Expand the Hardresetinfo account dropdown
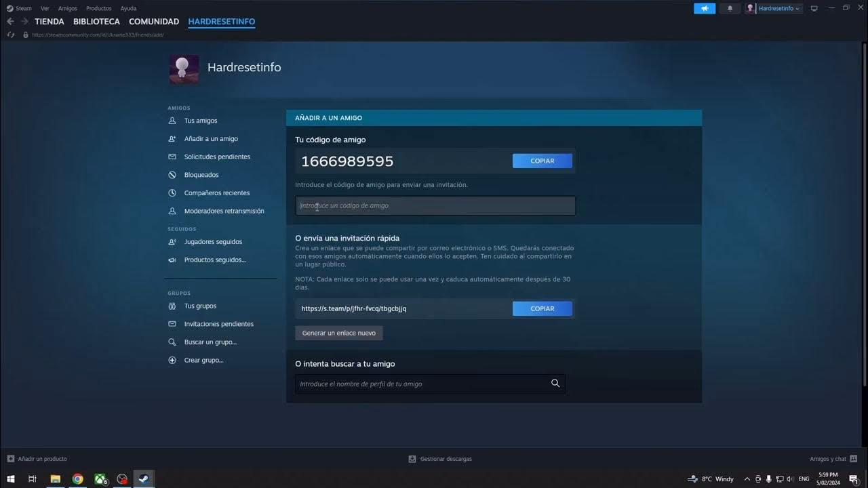The height and width of the screenshot is (488, 868). [x=780, y=8]
